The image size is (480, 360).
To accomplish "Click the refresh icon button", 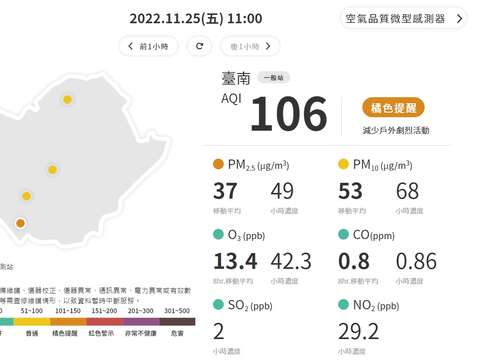I will [199, 46].
